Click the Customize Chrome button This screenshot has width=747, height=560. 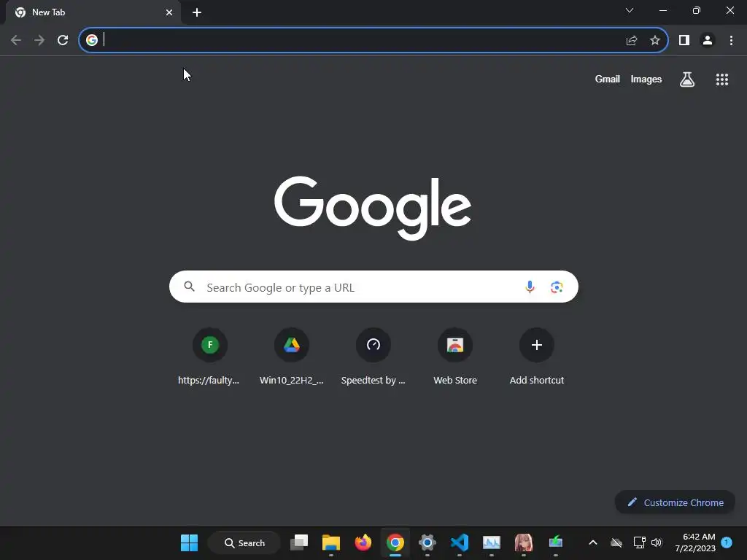click(x=675, y=502)
